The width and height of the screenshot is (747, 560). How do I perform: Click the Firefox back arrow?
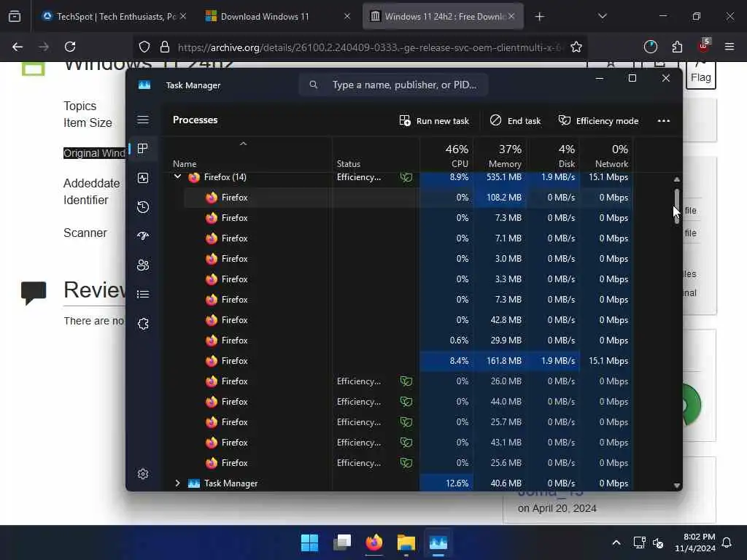(18, 47)
